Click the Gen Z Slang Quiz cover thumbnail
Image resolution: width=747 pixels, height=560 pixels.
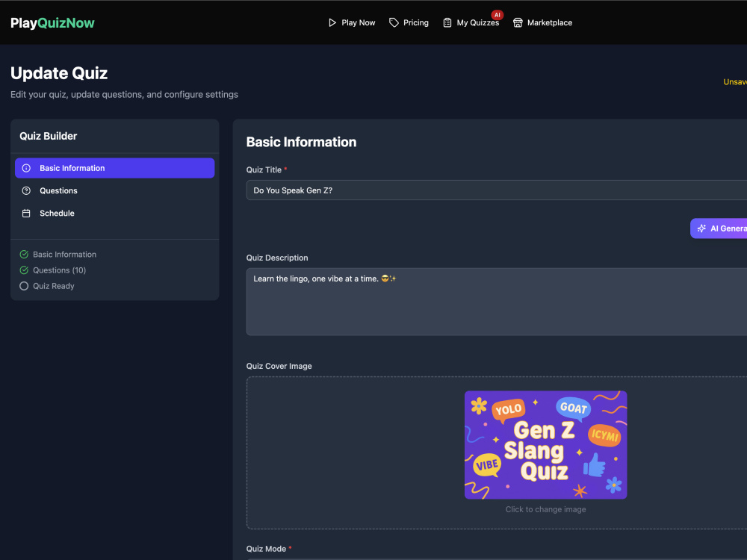[x=545, y=445]
